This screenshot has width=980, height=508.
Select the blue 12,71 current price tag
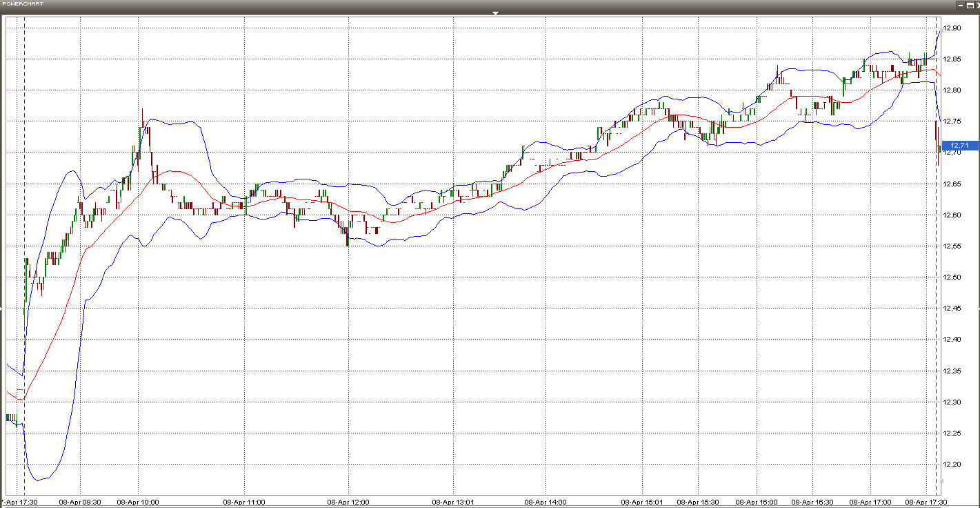click(x=960, y=146)
